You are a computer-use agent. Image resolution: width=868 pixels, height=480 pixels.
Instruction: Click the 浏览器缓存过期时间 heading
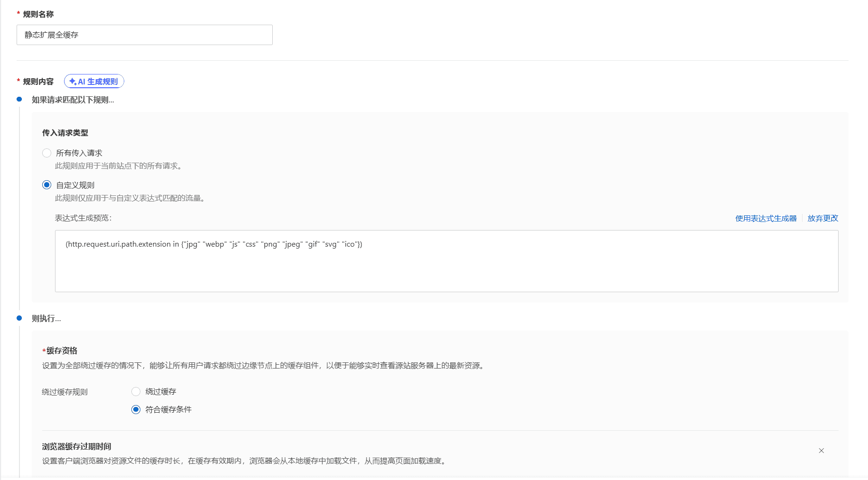(x=76, y=446)
